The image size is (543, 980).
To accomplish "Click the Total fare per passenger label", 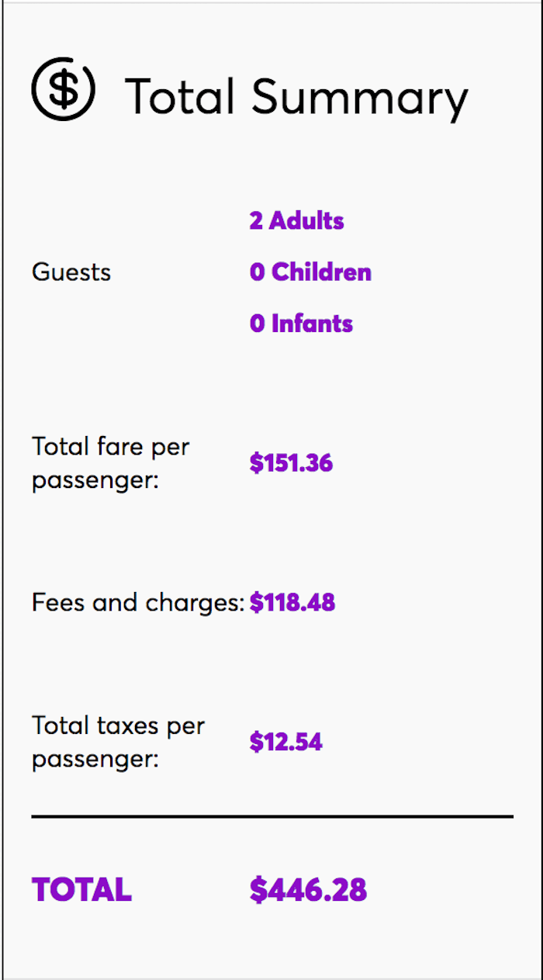I will tap(111, 463).
